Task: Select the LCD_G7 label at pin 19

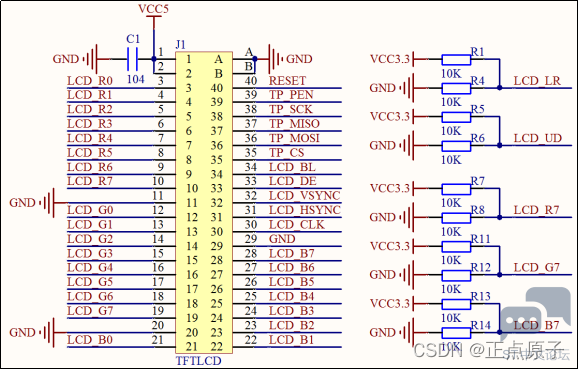Action: (x=90, y=311)
